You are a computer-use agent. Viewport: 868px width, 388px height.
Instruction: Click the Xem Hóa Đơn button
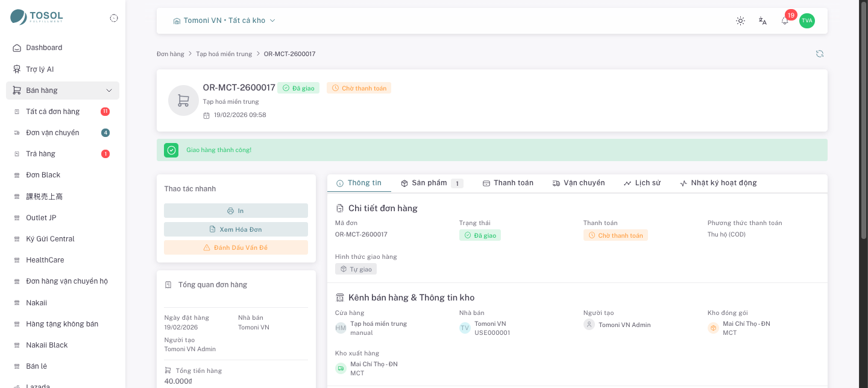tap(236, 229)
